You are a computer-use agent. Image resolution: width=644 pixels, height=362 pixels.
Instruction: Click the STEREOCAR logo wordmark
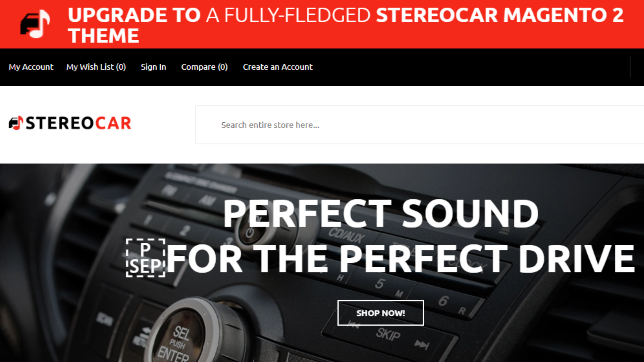point(78,123)
